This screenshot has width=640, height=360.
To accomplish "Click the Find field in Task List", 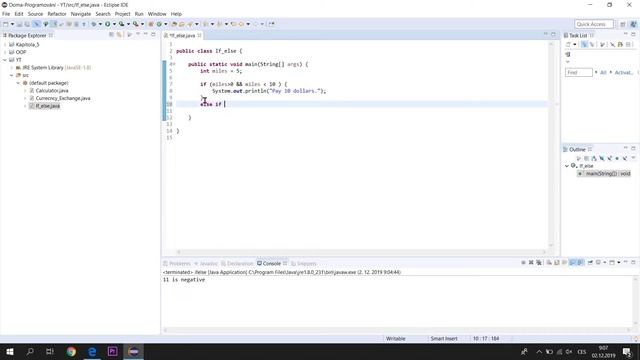I will coord(578,73).
